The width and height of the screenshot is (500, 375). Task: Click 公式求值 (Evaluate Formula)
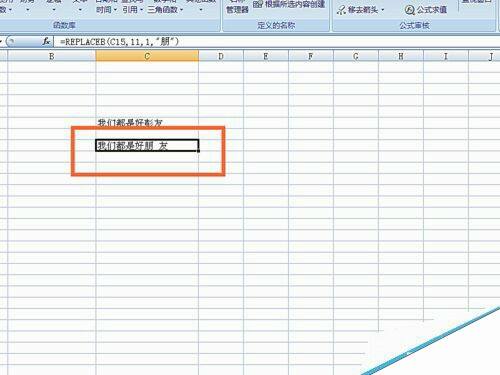(x=426, y=10)
